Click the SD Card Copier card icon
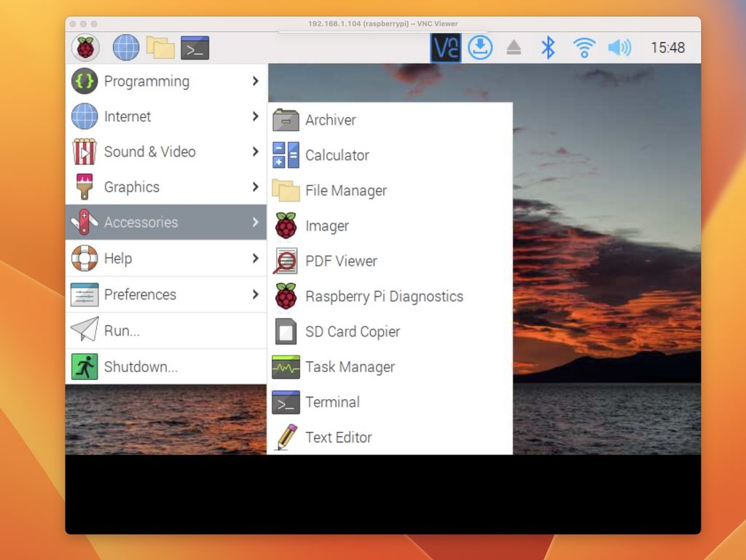The height and width of the screenshot is (560, 746). tap(286, 331)
